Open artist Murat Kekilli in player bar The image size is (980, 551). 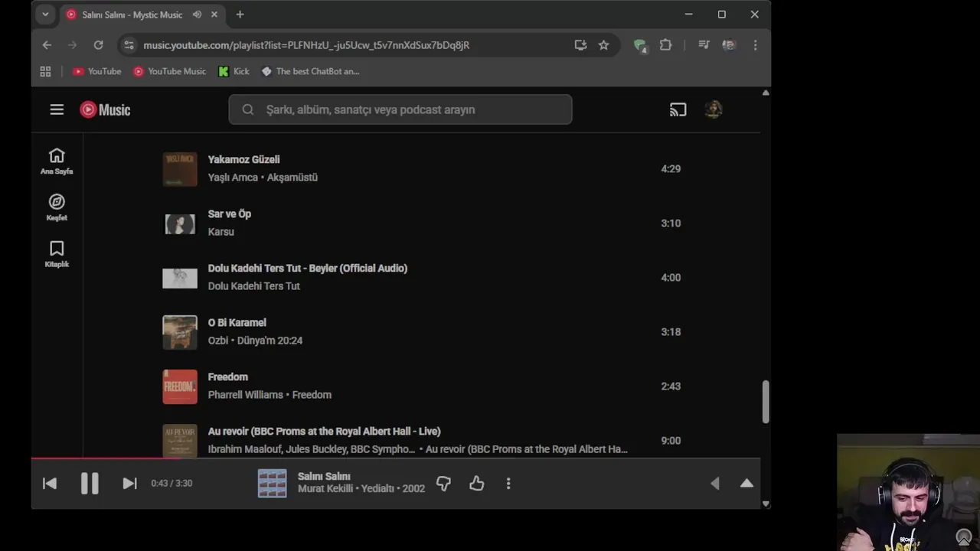point(325,488)
